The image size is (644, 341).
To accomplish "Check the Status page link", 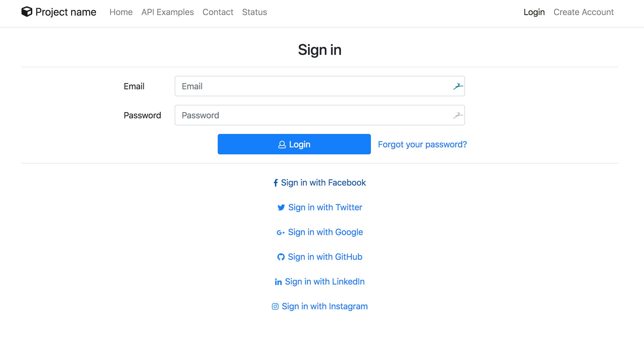I will [254, 12].
